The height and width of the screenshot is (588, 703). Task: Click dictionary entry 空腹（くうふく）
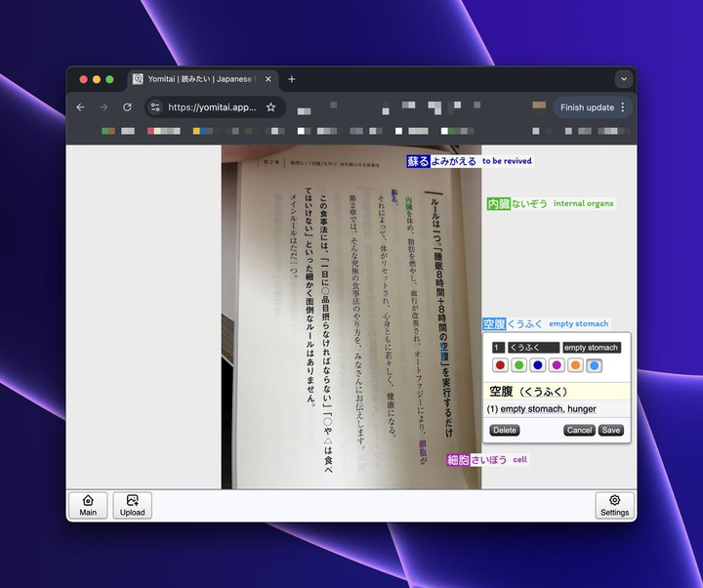pyautogui.click(x=557, y=392)
